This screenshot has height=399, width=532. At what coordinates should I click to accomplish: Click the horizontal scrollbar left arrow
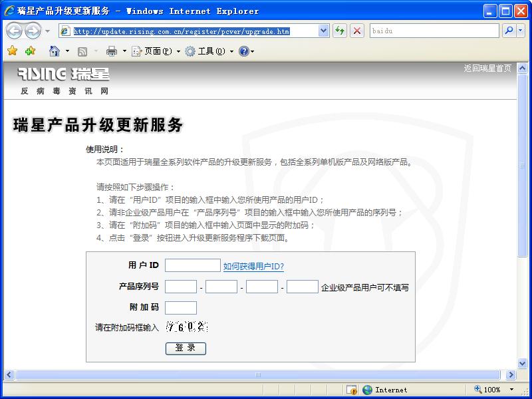(x=9, y=375)
